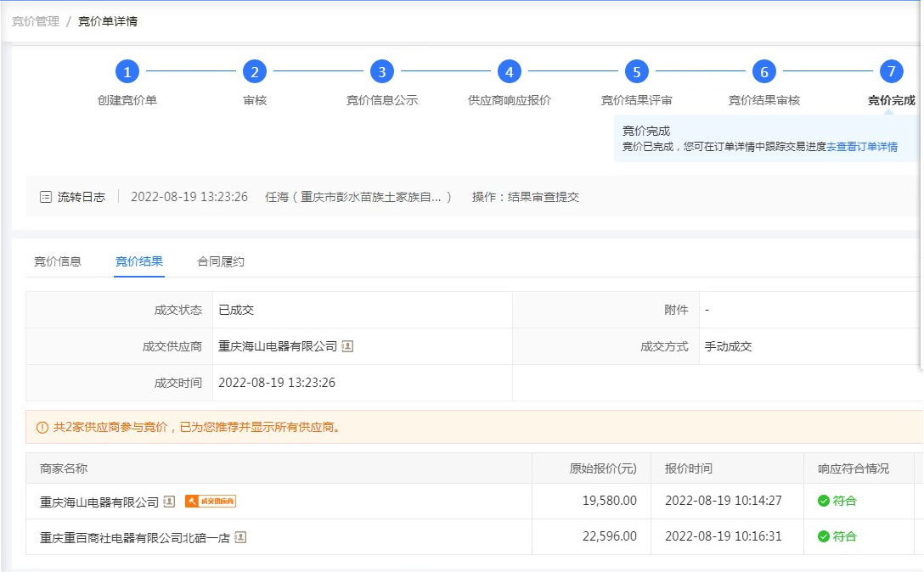Open supplier card icon beside 成交供应商 重庆海山电器有限公司
The width and height of the screenshot is (924, 572).
[x=347, y=346]
